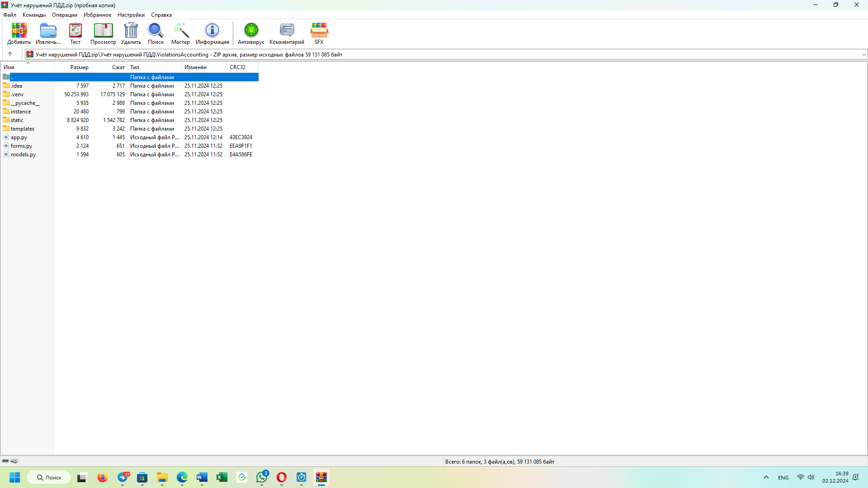Sort list by Размер column header
868x488 pixels.
[x=79, y=67]
